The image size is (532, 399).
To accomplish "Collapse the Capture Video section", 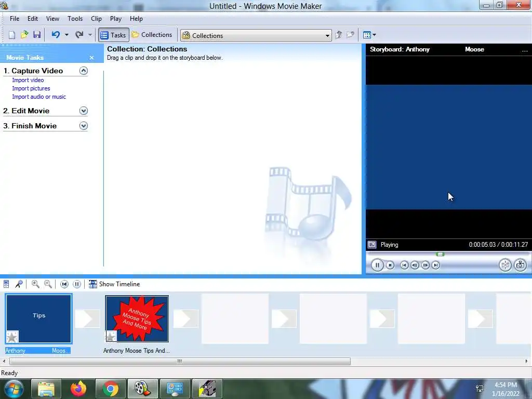I will (x=84, y=71).
